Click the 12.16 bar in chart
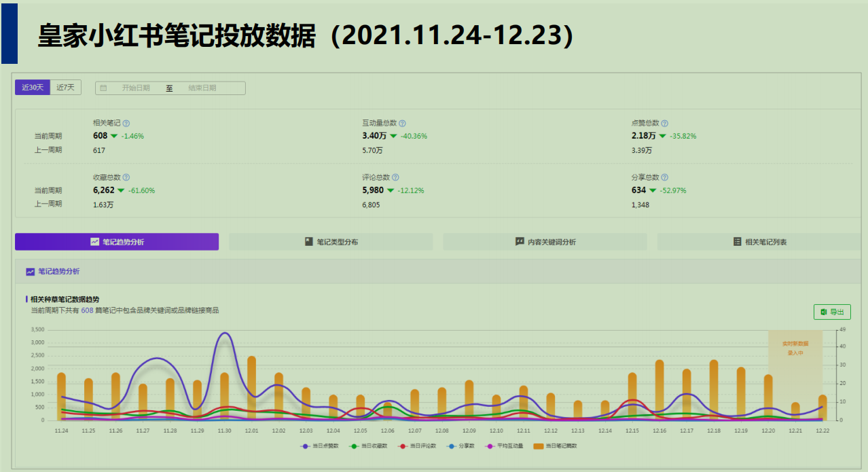 (x=659, y=390)
